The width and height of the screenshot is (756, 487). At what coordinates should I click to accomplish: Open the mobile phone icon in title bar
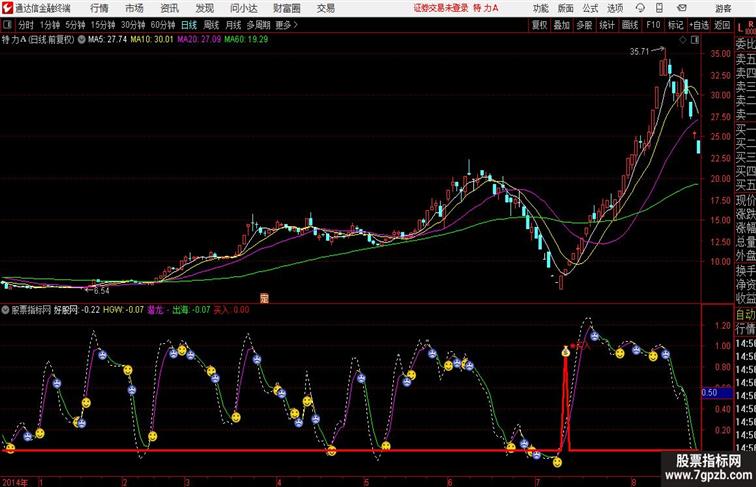tap(660, 8)
